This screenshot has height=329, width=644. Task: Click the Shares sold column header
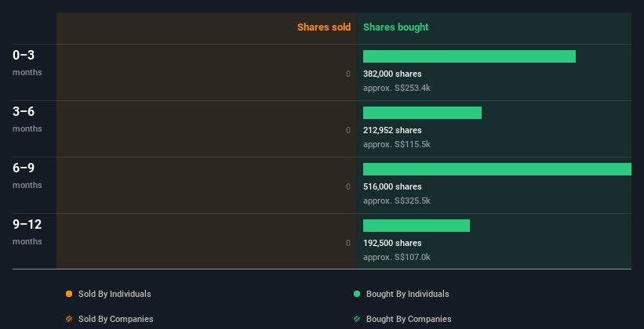[324, 27]
